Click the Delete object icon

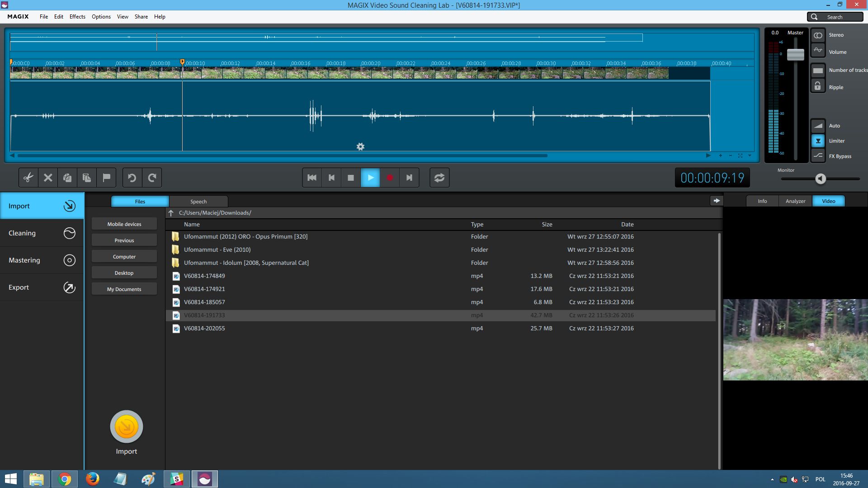pyautogui.click(x=47, y=178)
